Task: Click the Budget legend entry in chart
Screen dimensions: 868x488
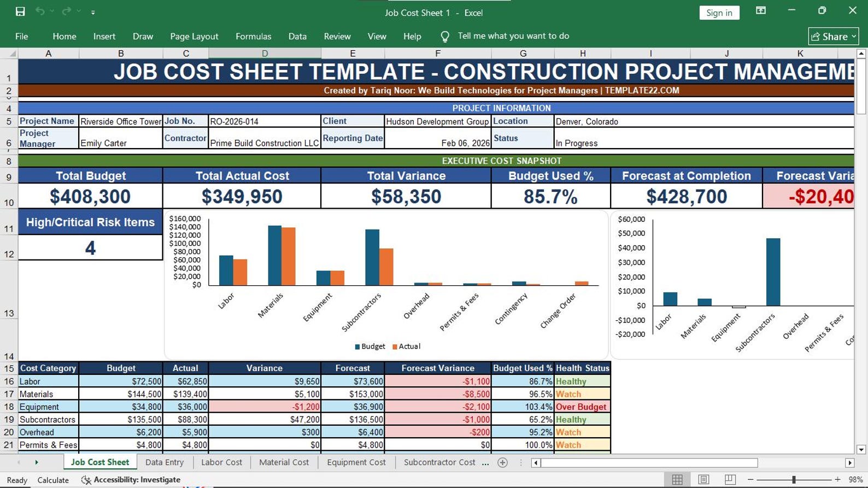Action: click(x=370, y=346)
